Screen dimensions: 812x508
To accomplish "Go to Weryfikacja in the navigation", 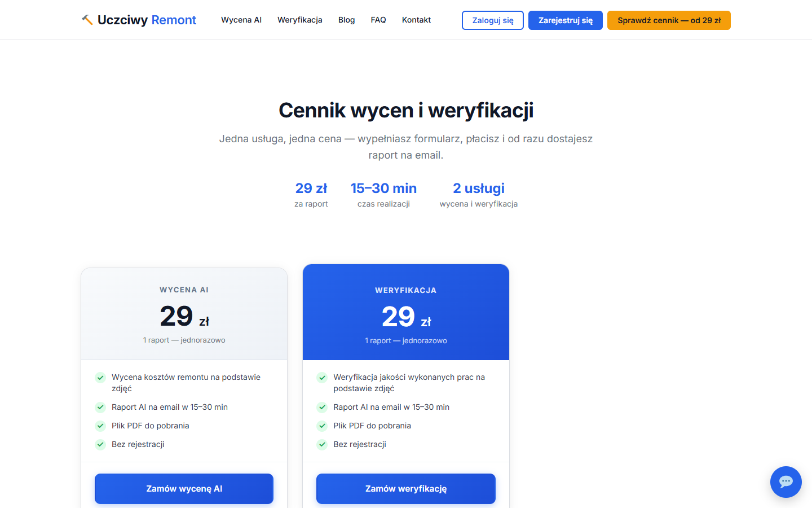I will 300,20.
